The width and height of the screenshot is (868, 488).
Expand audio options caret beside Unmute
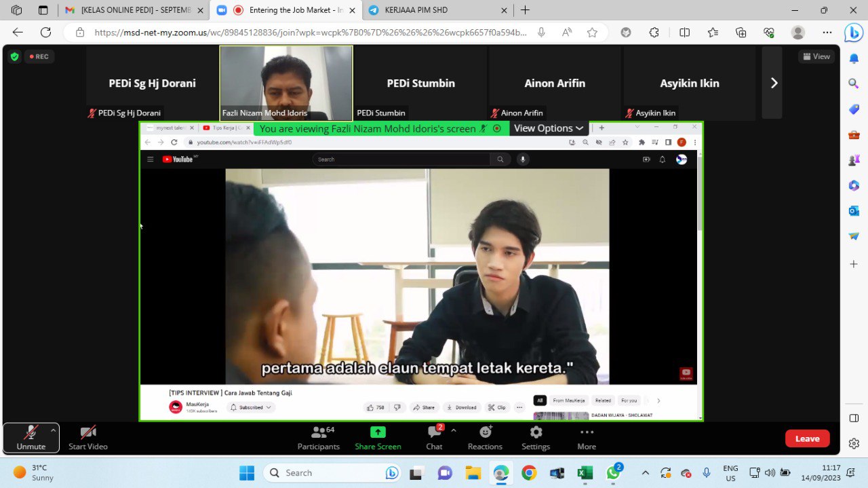click(53, 430)
